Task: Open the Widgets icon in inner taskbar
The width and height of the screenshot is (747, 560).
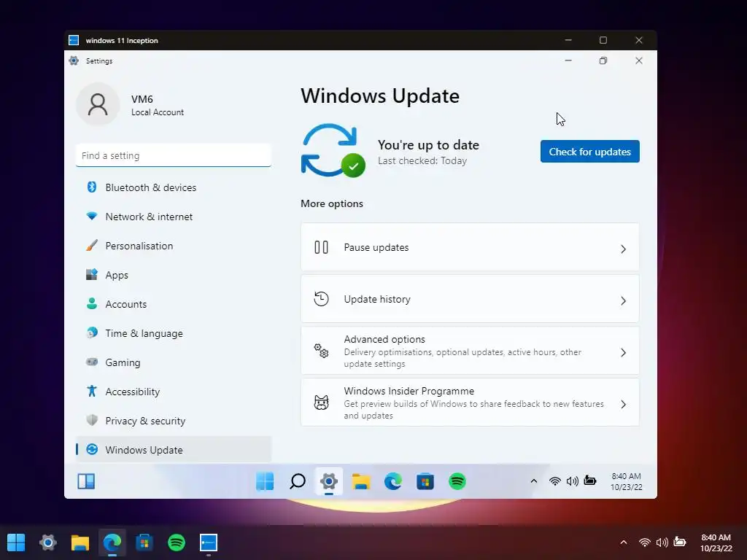Action: pos(86,481)
